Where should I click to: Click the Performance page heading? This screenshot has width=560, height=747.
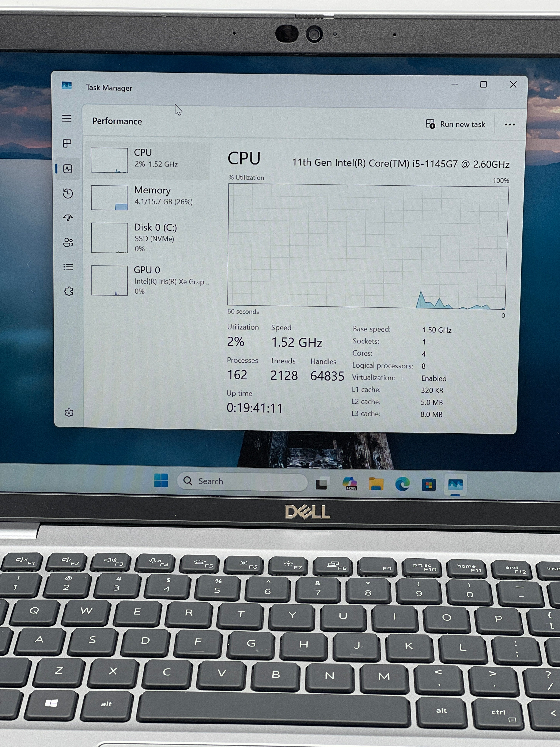coord(117,121)
